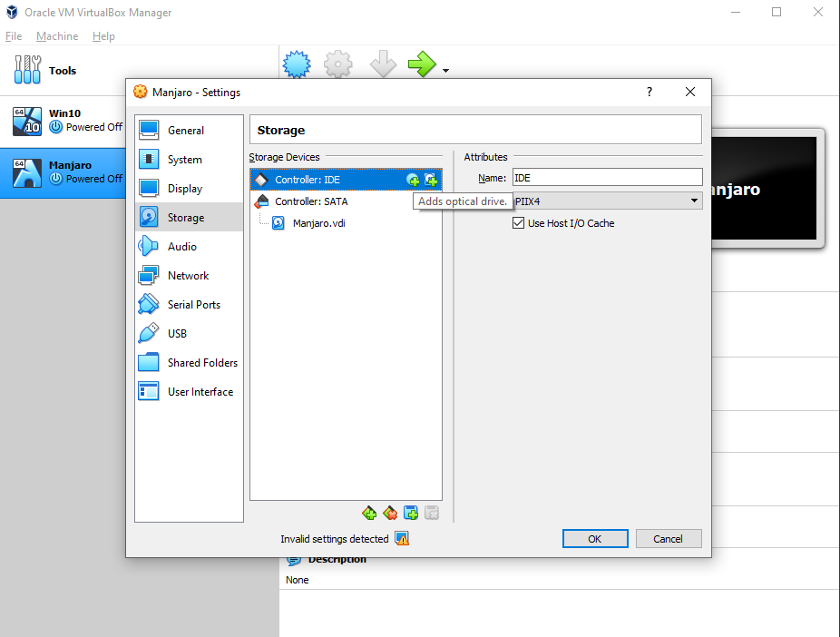Click the remove selected storage controller icon
The image size is (840, 637).
tap(390, 514)
